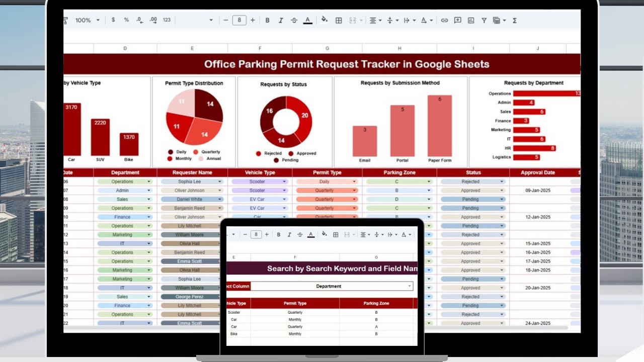Viewport: 644px width, 362px height.
Task: Click the Permit Type Distribution pie chart
Action: 194,117
